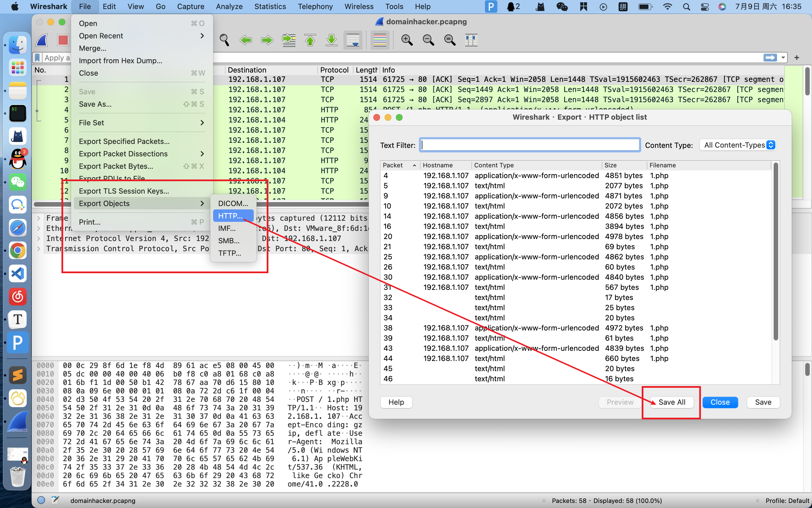Click the packet list vertical scrollbar
The image size is (812, 508).
pyautogui.click(x=807, y=81)
